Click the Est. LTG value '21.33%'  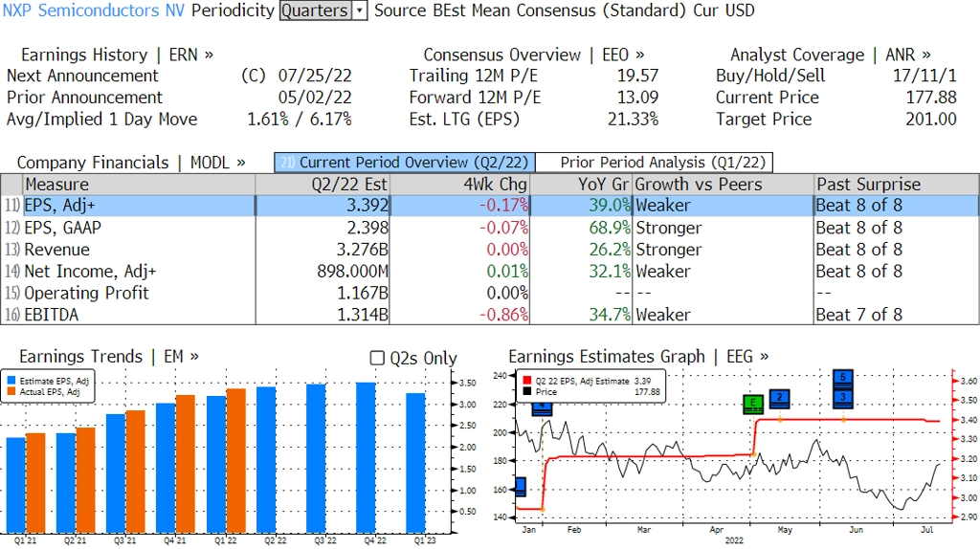click(634, 120)
